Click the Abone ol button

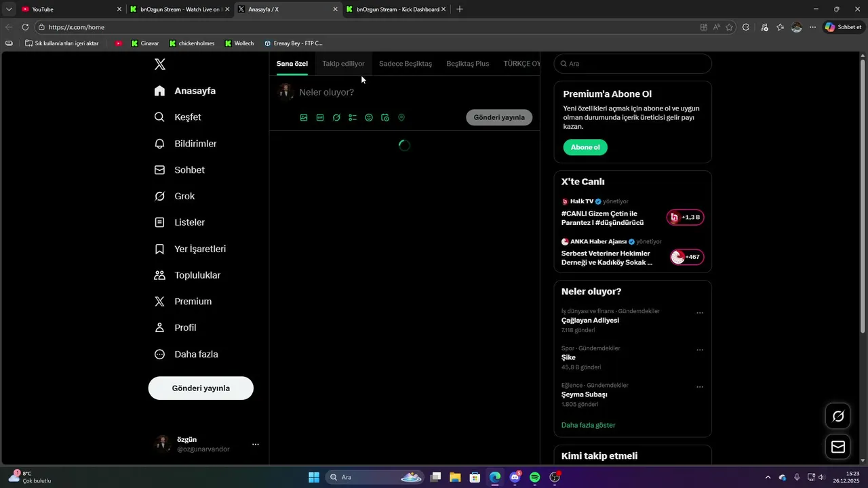pyautogui.click(x=585, y=147)
